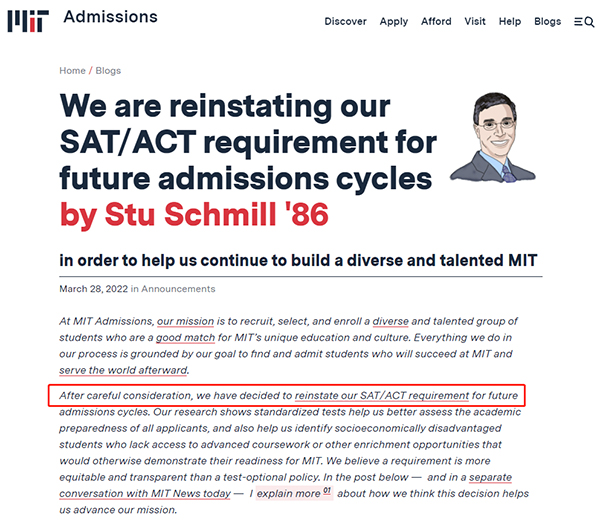
Task: Go to Home breadcrumb
Action: (72, 71)
